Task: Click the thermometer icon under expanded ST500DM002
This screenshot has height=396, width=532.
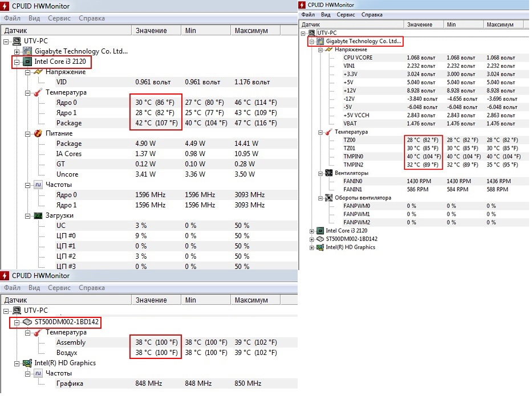Action: click(x=38, y=332)
